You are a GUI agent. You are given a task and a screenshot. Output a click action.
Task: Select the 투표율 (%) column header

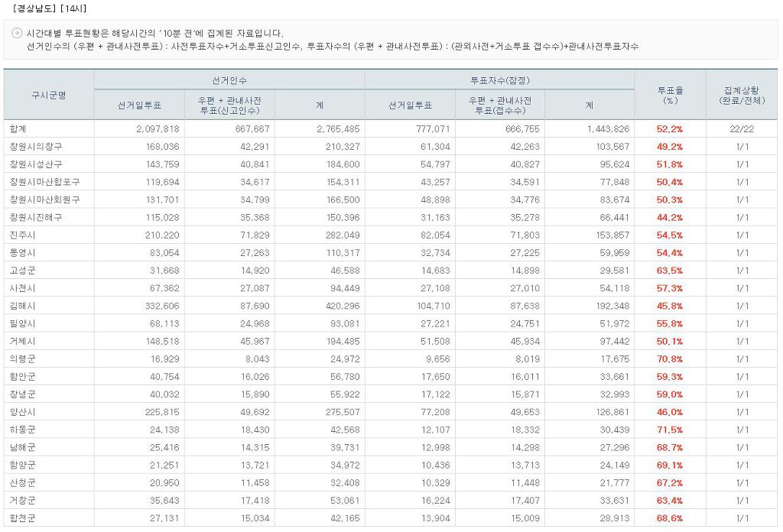tap(670, 95)
